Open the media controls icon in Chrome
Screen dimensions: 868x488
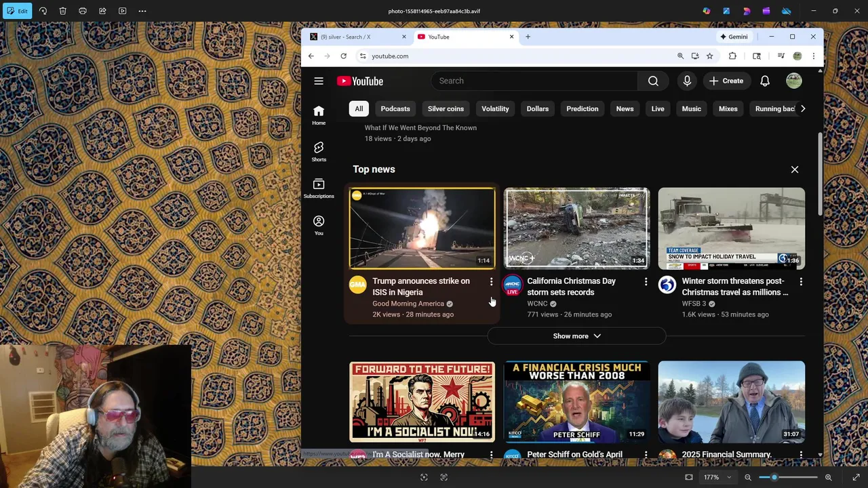pyautogui.click(x=781, y=56)
